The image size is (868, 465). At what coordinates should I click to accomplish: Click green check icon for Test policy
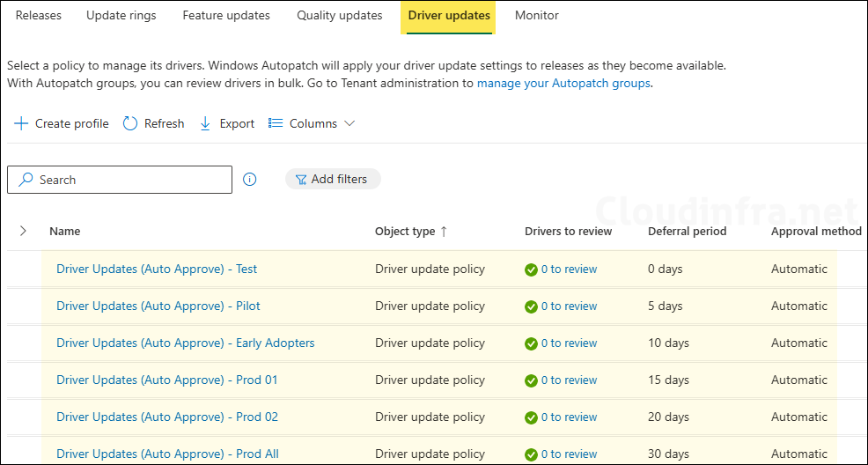[x=531, y=269]
